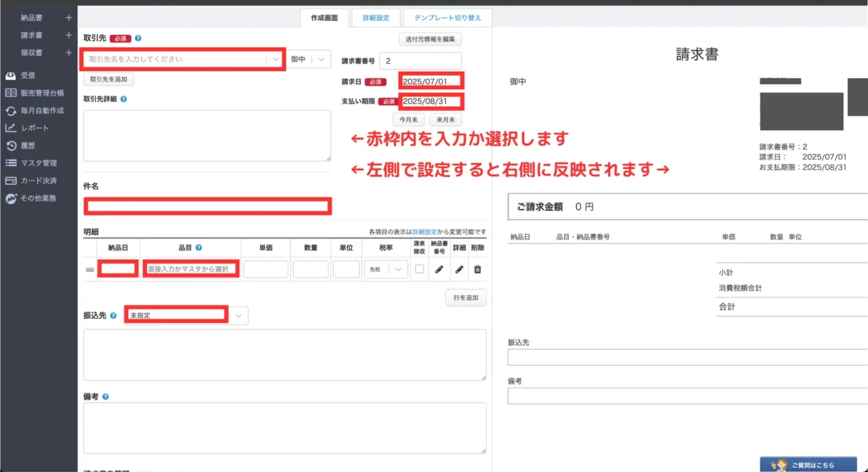868x472 pixels.
Task: Click the plus icon next to 請求書
Action: 68,35
